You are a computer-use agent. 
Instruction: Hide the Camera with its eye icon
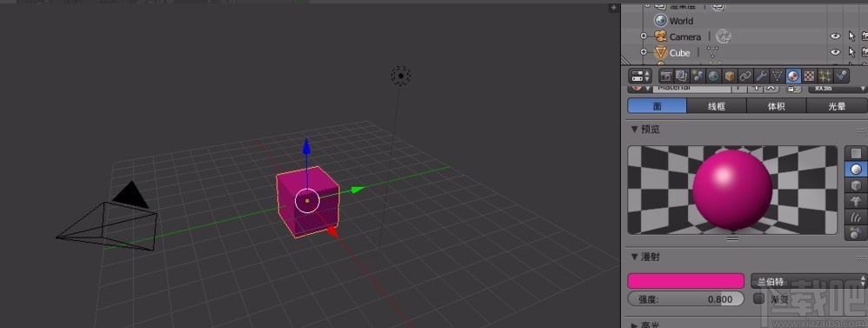click(835, 37)
